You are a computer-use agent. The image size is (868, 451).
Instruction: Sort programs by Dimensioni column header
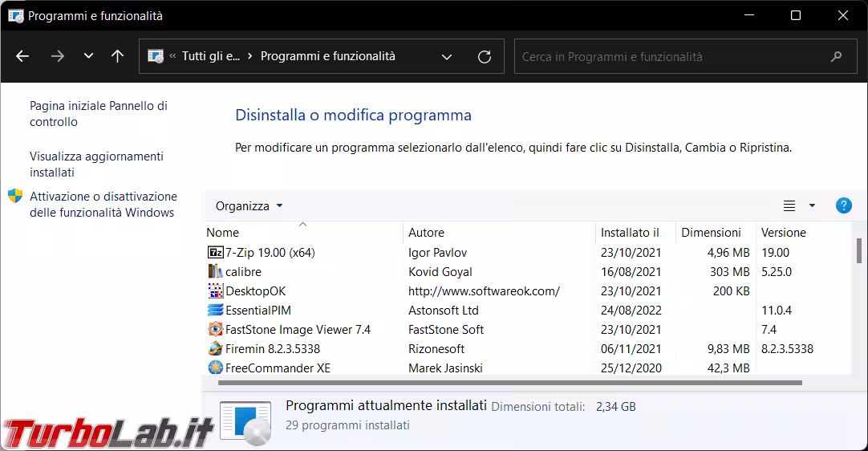pos(711,233)
